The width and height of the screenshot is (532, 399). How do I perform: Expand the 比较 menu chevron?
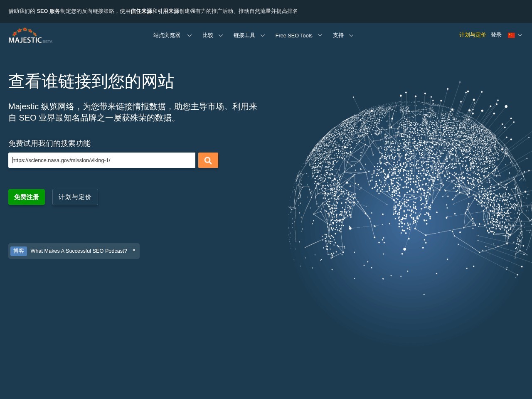(221, 36)
